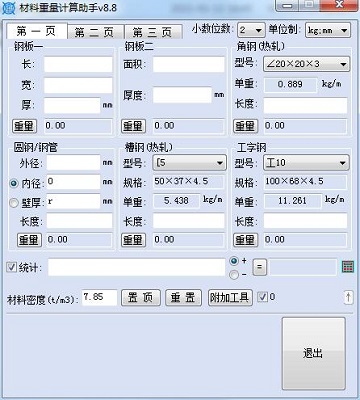Click 重量 button in 钢板一 section
The image size is (360, 400).
click(24, 126)
